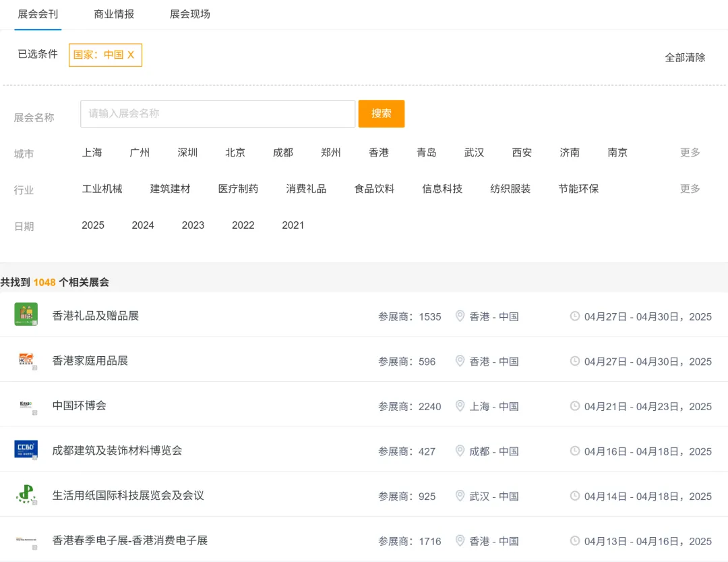Click location pin icon for 生活用纸国际科技展览会
728x562 pixels.
point(460,495)
